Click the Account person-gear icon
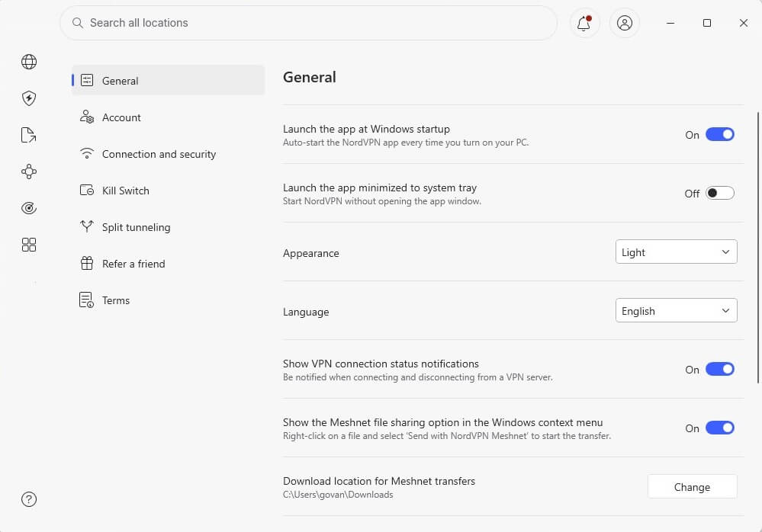This screenshot has width=762, height=532. coord(86,117)
